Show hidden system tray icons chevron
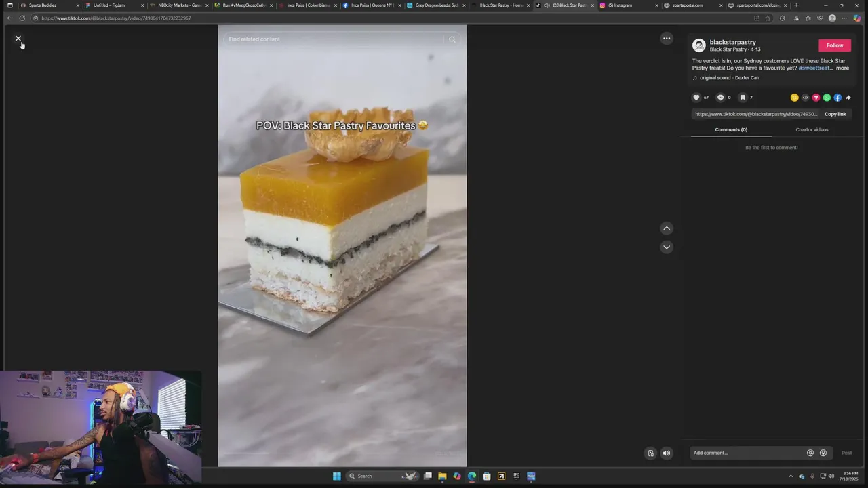The image size is (868, 488). point(791,476)
